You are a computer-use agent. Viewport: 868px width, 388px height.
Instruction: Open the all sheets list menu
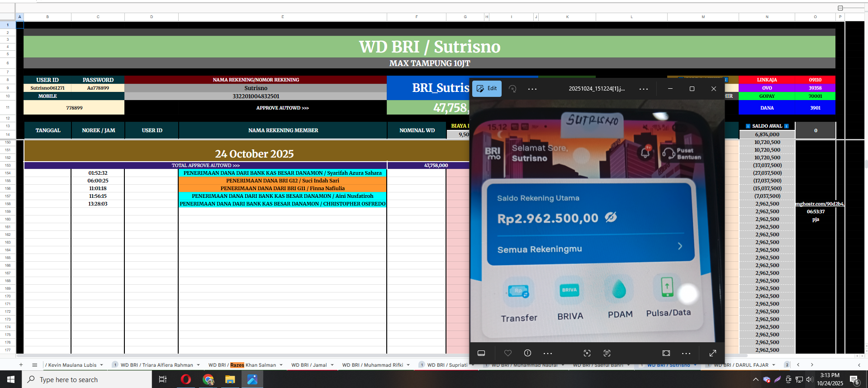click(34, 365)
